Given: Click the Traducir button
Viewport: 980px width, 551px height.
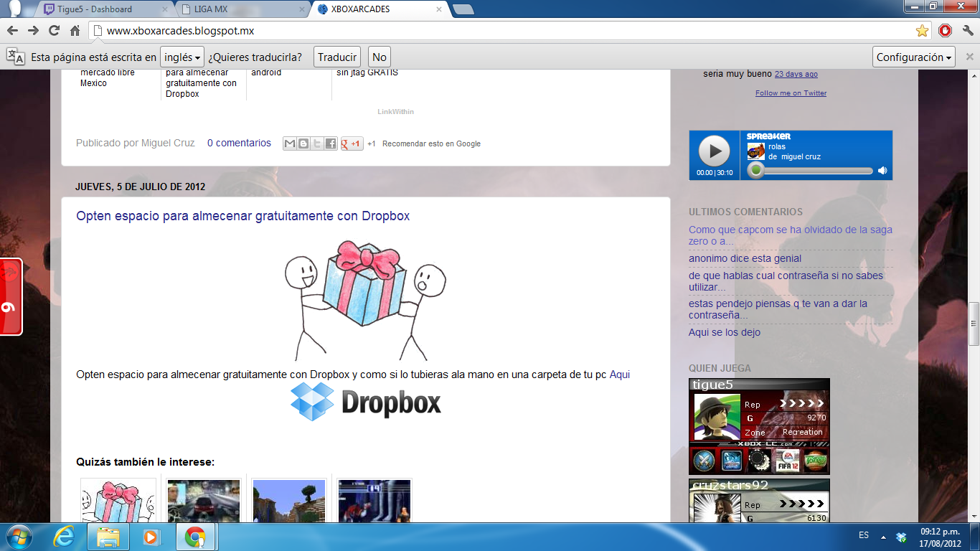Looking at the screenshot, I should pyautogui.click(x=337, y=57).
